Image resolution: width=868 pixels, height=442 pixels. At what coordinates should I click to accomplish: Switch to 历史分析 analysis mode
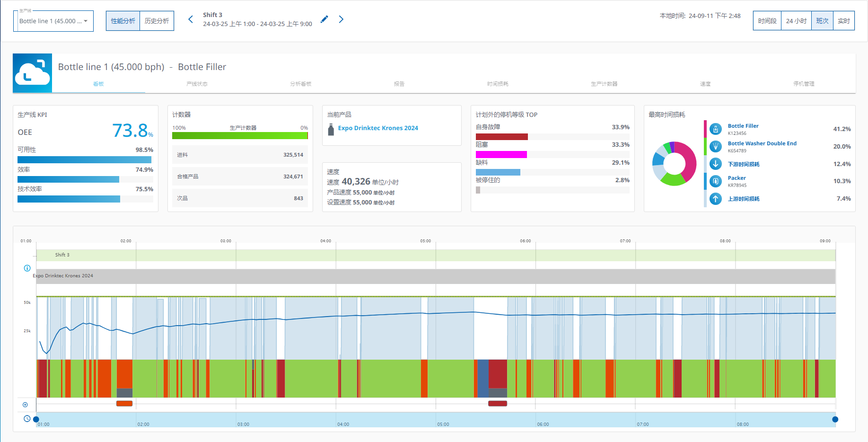(157, 21)
